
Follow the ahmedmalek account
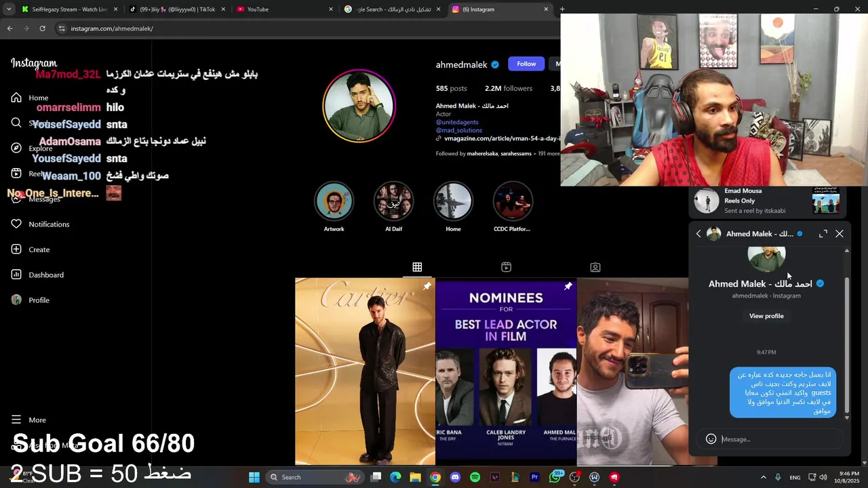pyautogui.click(x=526, y=64)
